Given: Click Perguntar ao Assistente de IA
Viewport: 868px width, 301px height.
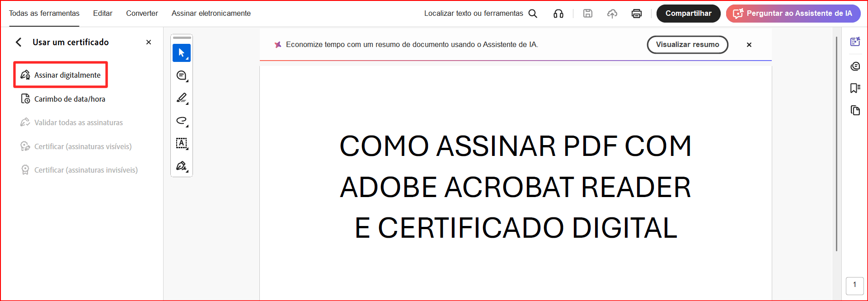Looking at the screenshot, I should tap(793, 14).
